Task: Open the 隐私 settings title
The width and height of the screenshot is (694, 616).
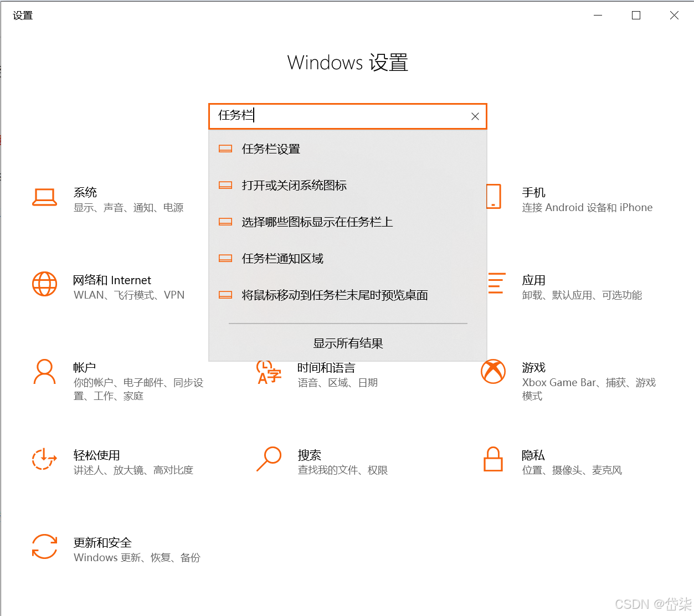Action: [533, 455]
